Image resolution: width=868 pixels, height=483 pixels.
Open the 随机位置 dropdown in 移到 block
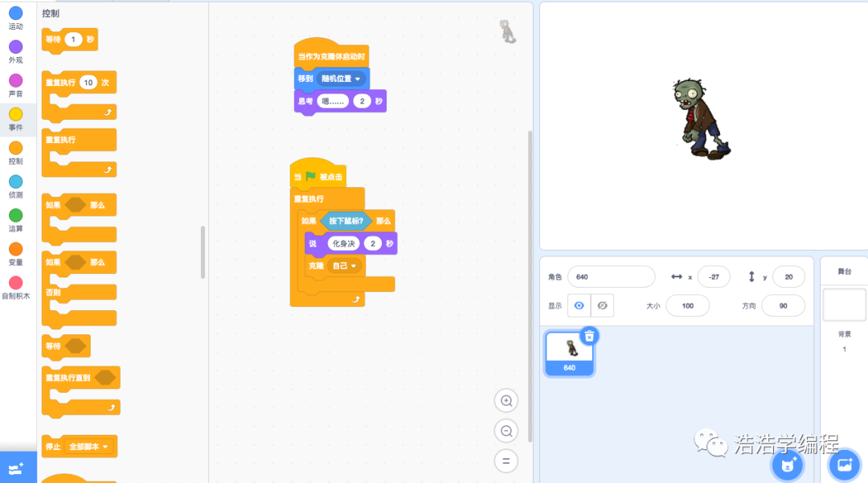point(341,79)
